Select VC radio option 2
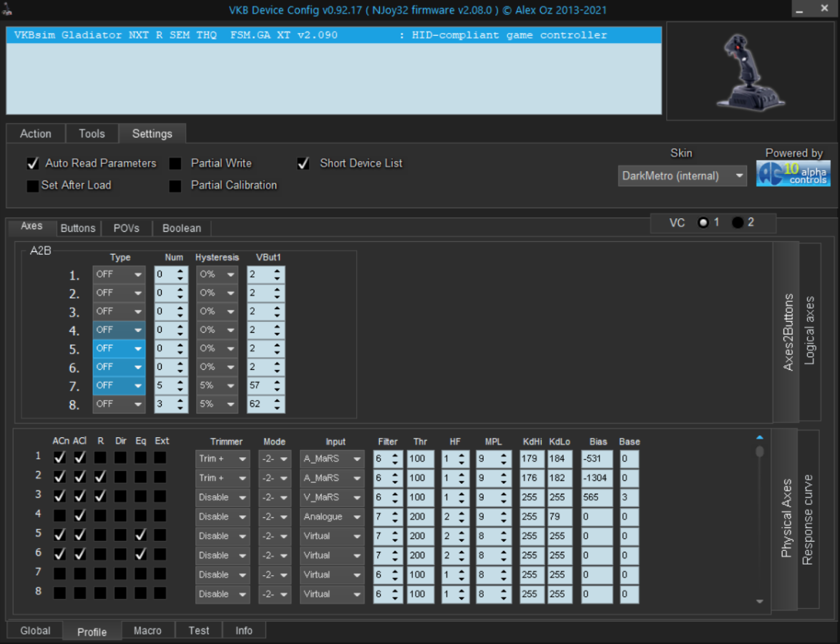 click(x=738, y=223)
